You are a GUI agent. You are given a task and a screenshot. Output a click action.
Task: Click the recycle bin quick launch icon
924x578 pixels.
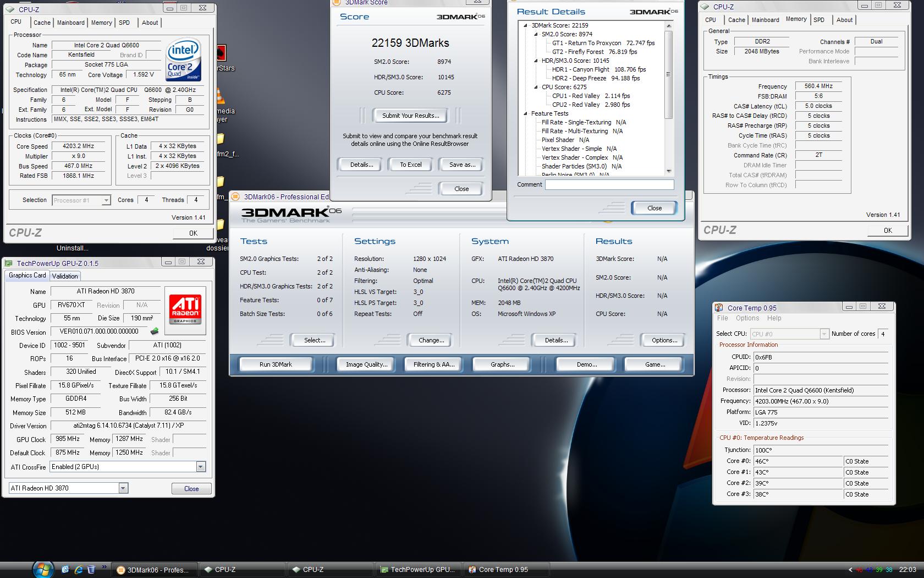(x=91, y=570)
